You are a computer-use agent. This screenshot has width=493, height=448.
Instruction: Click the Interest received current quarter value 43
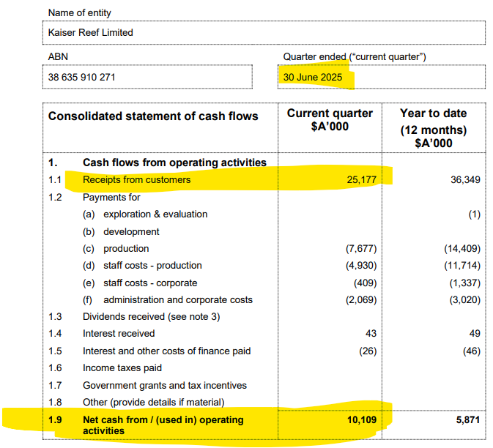pos(369,334)
